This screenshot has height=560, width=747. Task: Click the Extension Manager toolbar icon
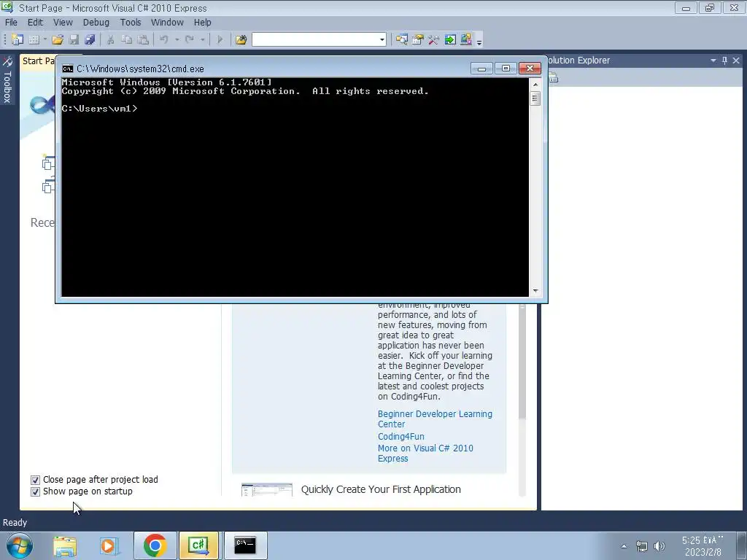click(466, 39)
